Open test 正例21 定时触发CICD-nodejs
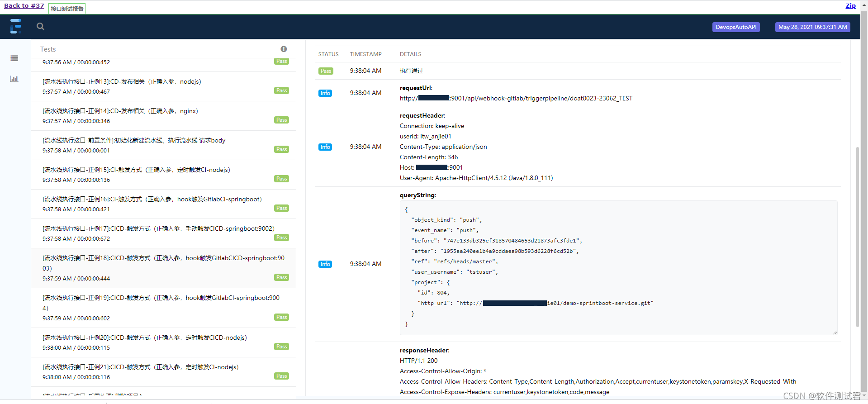The width and height of the screenshot is (868, 404). [163, 372]
